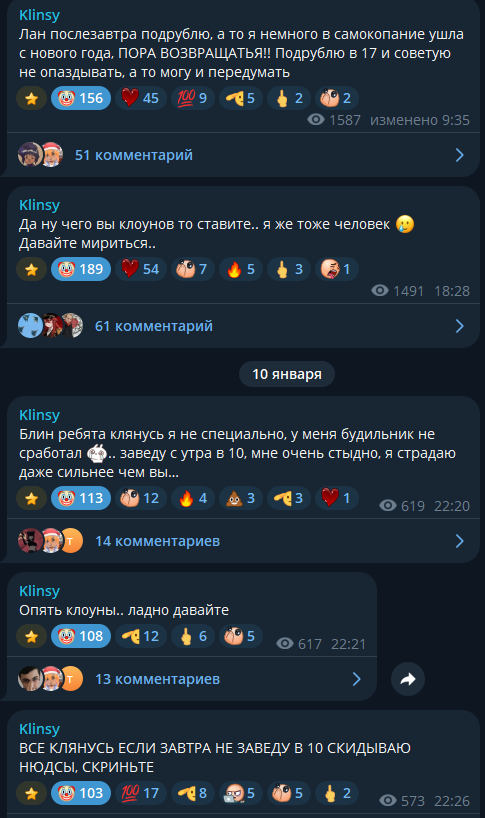This screenshot has width=485, height=818.
Task: Open the 61 комментарий link
Action: [154, 326]
